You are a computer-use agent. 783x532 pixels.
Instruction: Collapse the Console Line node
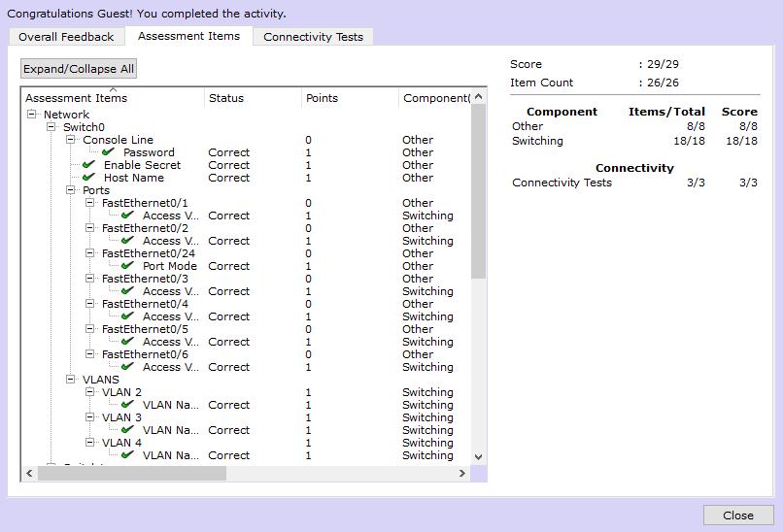click(71, 140)
